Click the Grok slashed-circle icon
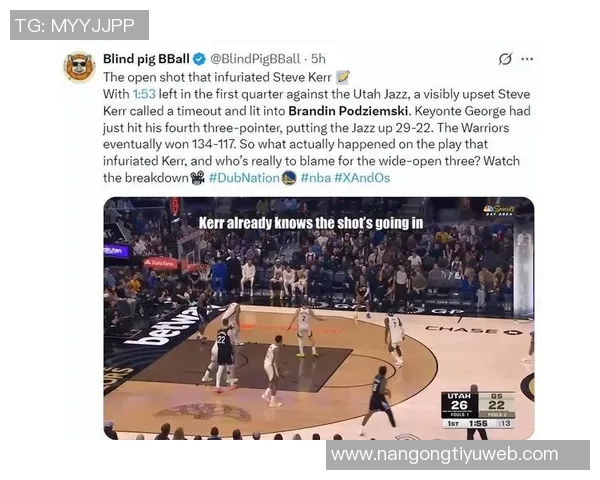Viewport: 600px width, 480px height. coord(505,59)
